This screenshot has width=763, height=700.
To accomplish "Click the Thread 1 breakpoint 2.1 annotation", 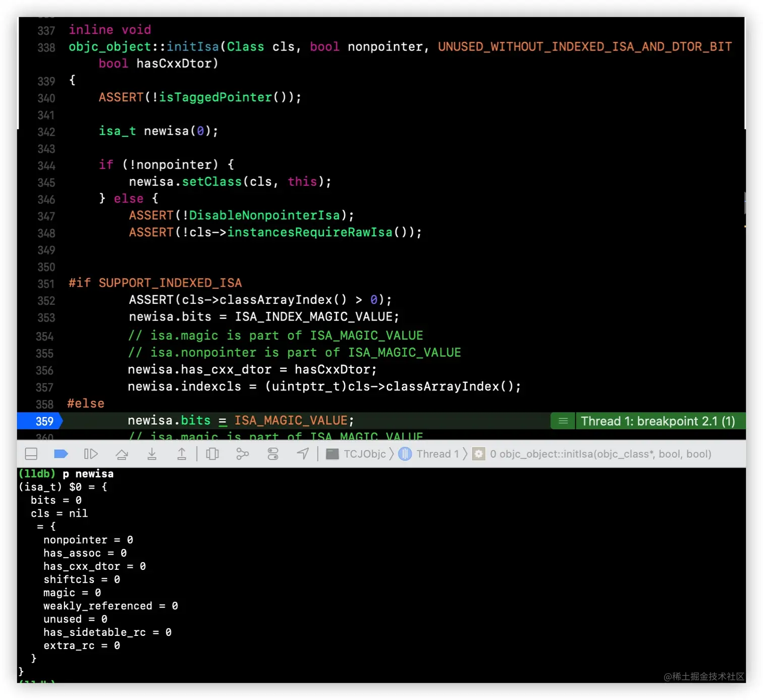I will [x=658, y=421].
